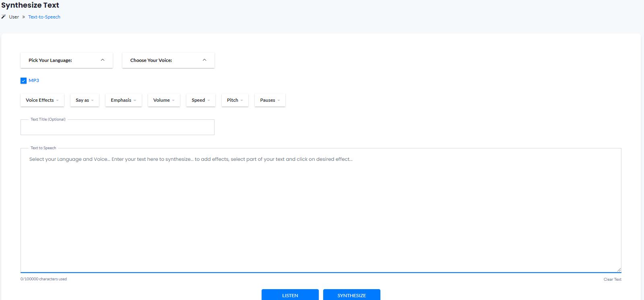The height and width of the screenshot is (300, 644).
Task: Click the Text-to-Speech breadcrumb link
Action: pos(44,17)
